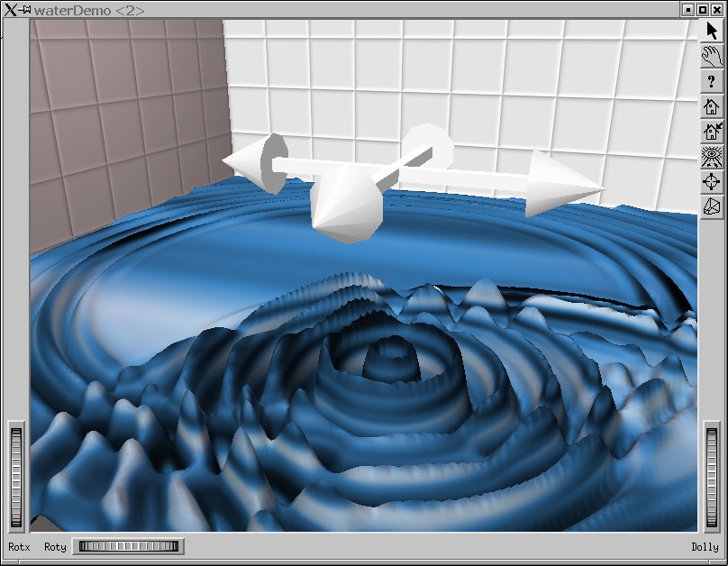Maximize the waterDemo window

[703, 10]
